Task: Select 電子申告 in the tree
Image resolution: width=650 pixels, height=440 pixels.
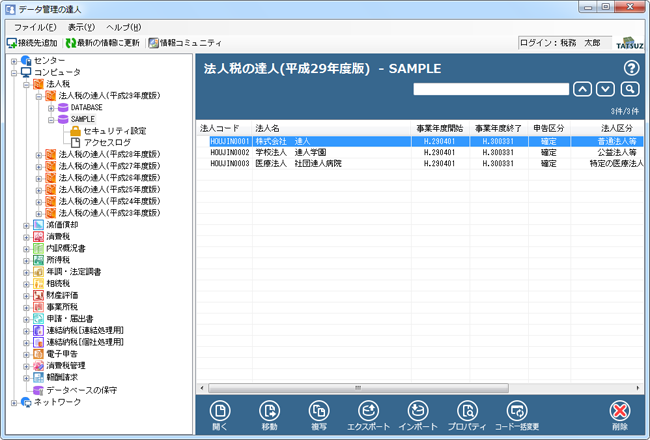Action: [62, 354]
